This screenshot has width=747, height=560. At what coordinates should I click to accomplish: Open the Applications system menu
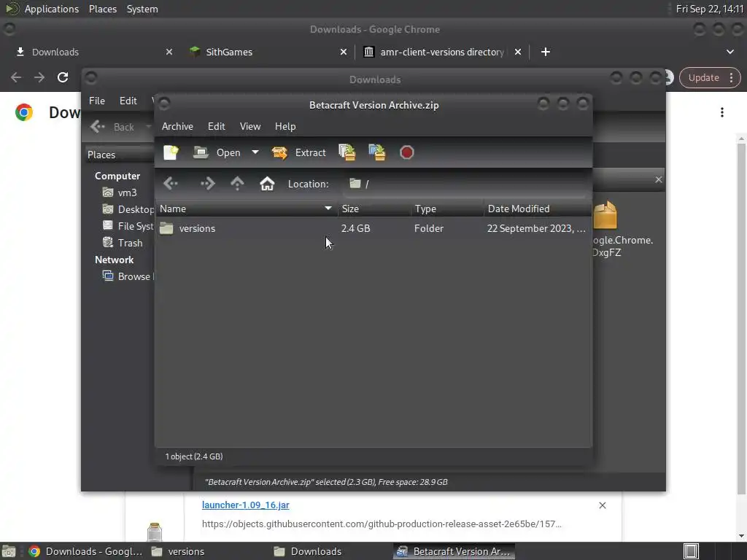pos(51,9)
